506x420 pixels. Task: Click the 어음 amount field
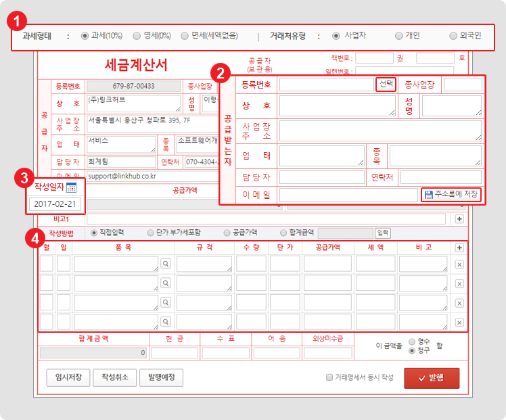click(x=277, y=353)
